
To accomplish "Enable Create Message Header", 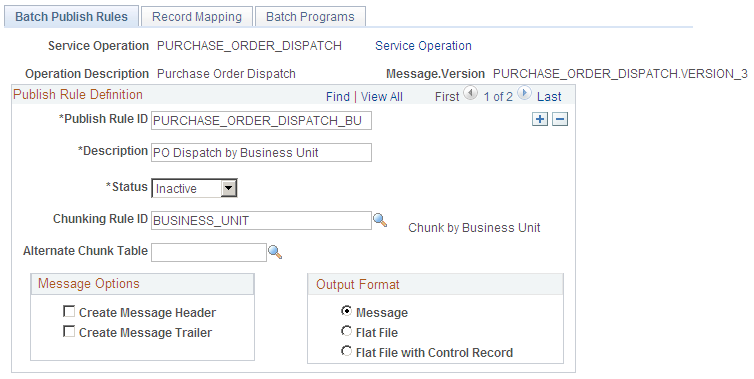I will click(69, 312).
